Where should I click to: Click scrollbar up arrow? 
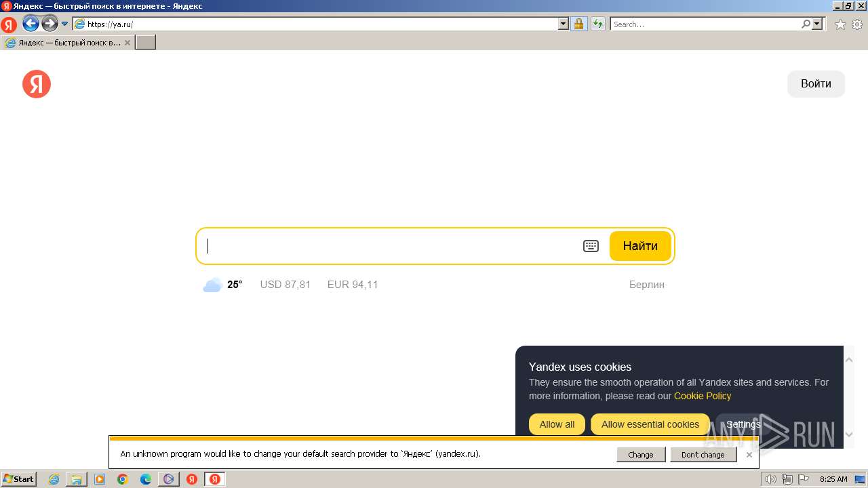pos(849,359)
